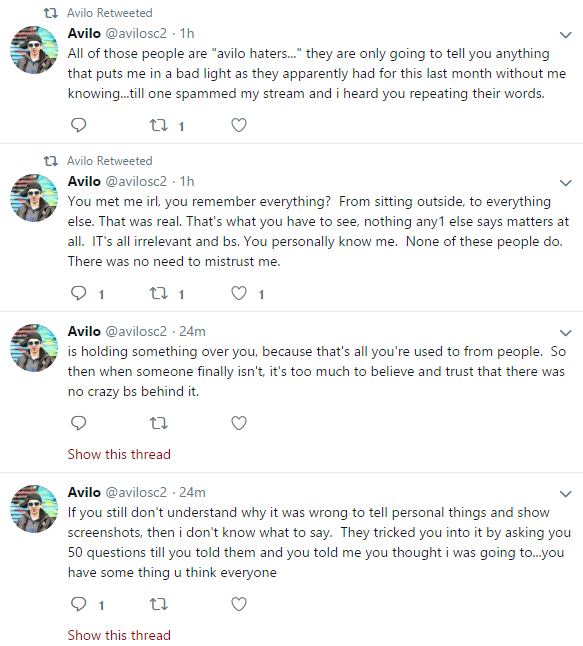Image resolution: width=583 pixels, height=646 pixels.
Task: Reply to the "If you still don't understand" tweet
Action: tap(78, 604)
